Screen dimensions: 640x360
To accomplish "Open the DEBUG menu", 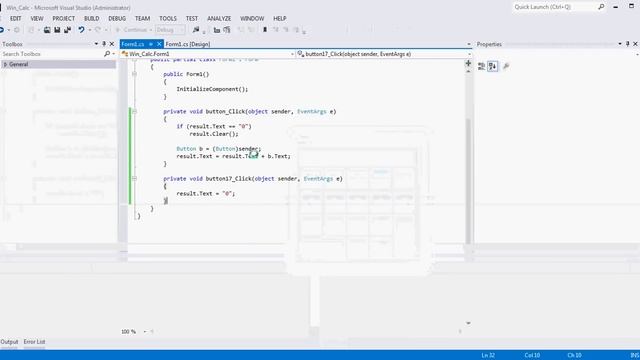I will pyautogui.click(x=117, y=18).
